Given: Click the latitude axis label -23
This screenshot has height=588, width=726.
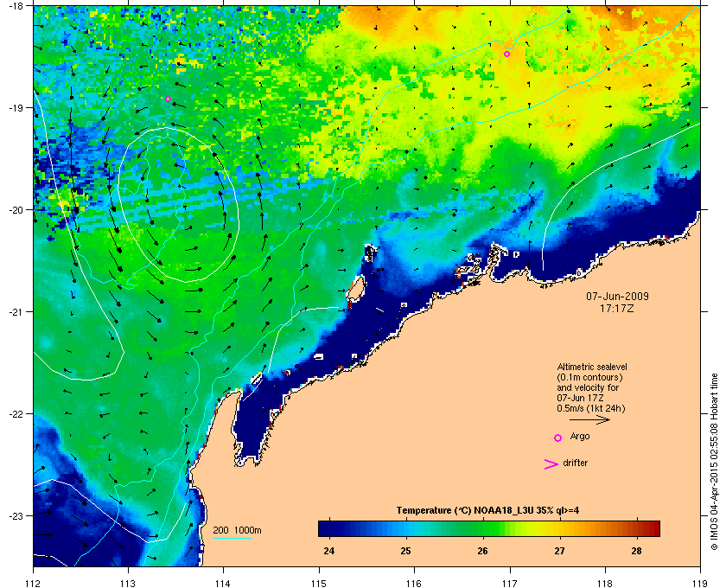Looking at the screenshot, I should point(16,515).
